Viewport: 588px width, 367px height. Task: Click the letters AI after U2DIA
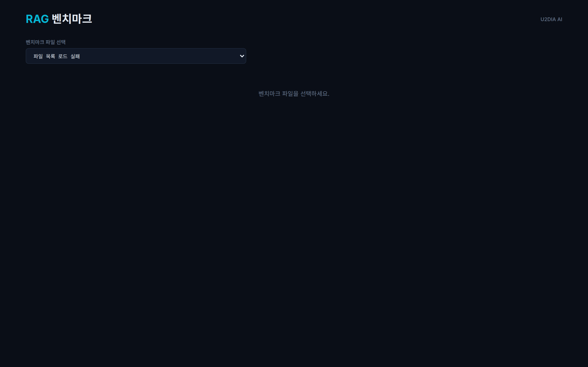[560, 19]
